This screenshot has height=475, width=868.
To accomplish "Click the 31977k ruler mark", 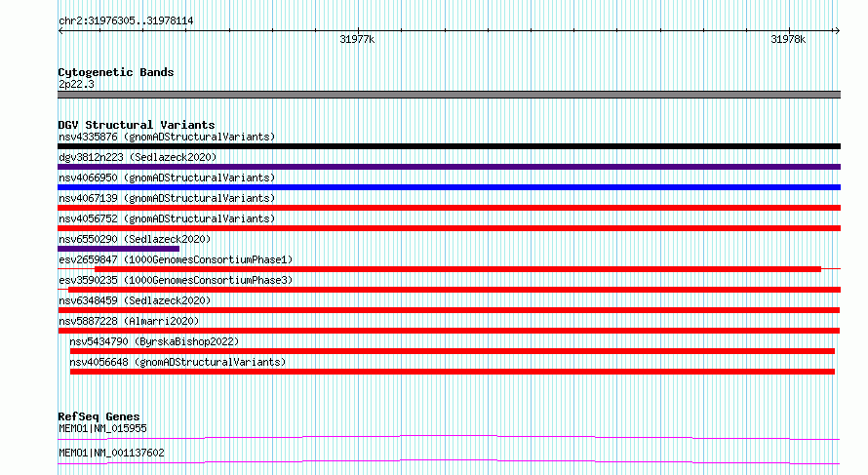I will point(357,39).
